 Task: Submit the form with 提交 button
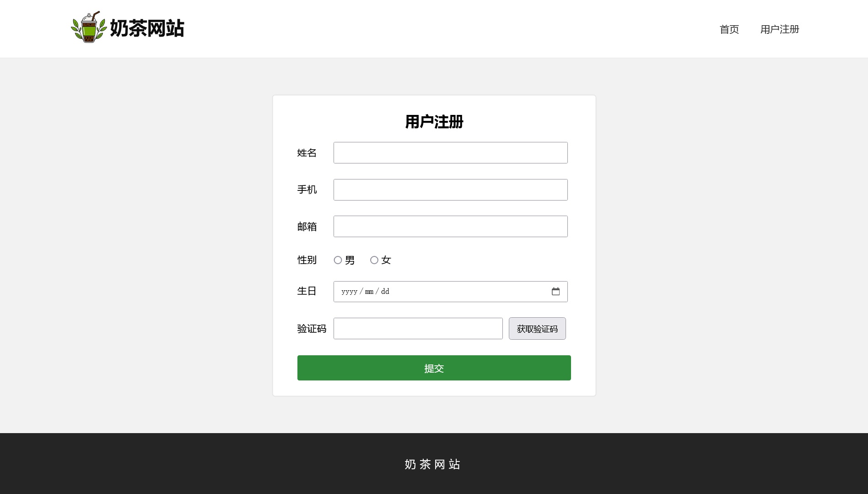pyautogui.click(x=434, y=368)
